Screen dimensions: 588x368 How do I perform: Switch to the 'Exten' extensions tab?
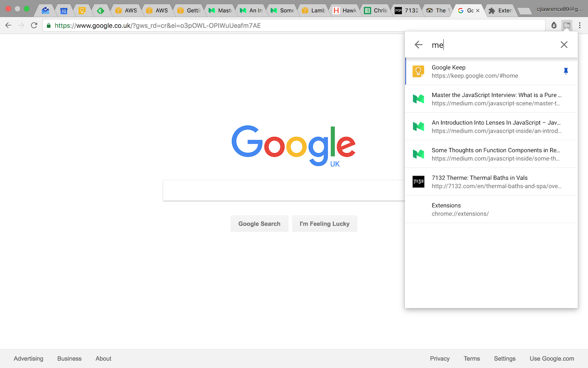coord(500,10)
